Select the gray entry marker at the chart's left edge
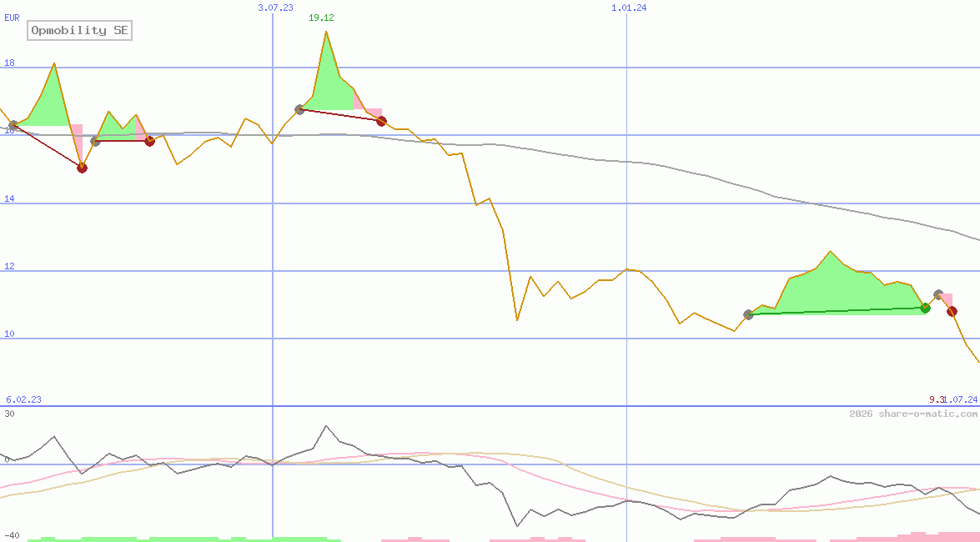 (x=13, y=126)
